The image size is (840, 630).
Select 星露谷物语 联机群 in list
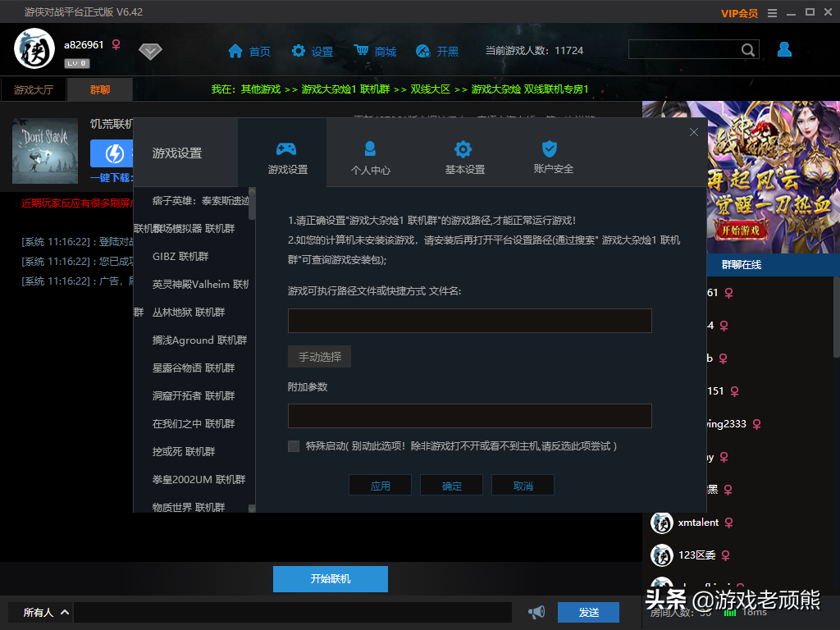tap(194, 368)
